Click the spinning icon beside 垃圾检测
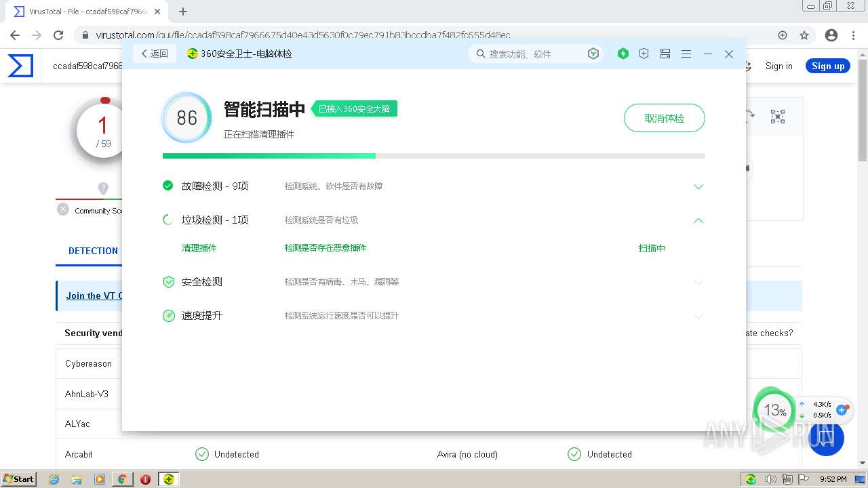 click(x=168, y=220)
